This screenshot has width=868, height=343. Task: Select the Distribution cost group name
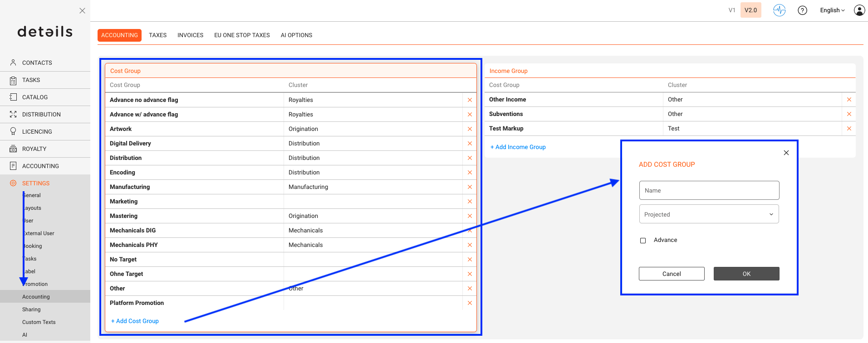tap(126, 158)
